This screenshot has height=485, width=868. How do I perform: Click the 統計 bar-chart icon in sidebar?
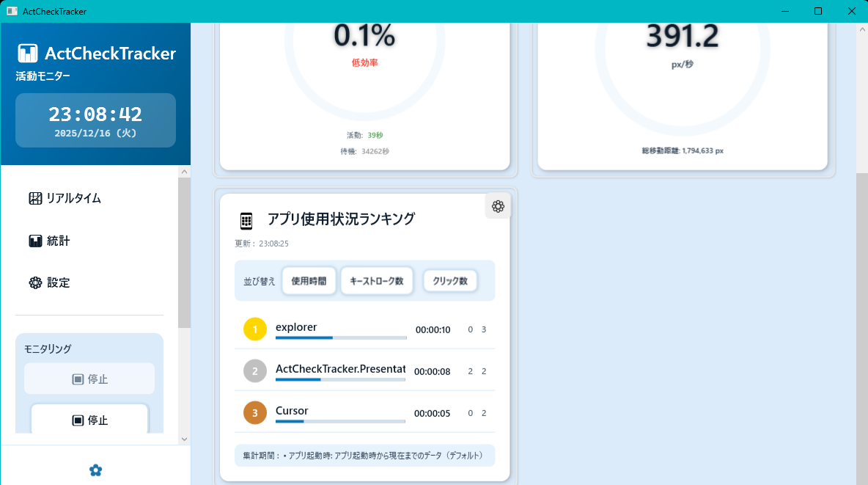[34, 240]
